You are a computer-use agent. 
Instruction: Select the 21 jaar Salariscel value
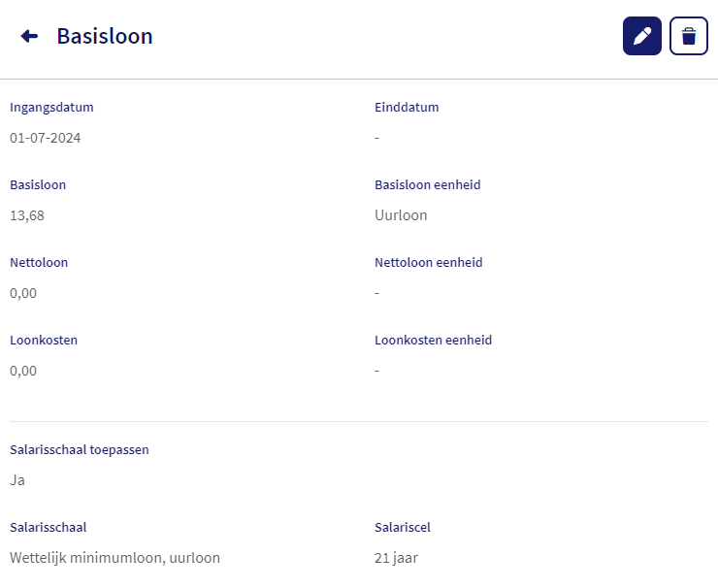click(396, 558)
